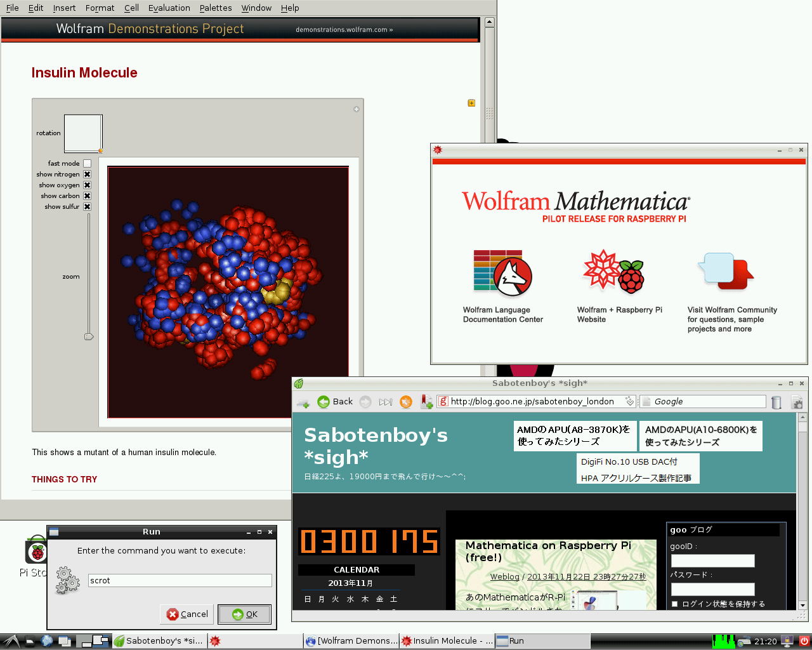Screen dimensions: 812x650
Task: Click the password field under パスワード
Action: coord(713,589)
